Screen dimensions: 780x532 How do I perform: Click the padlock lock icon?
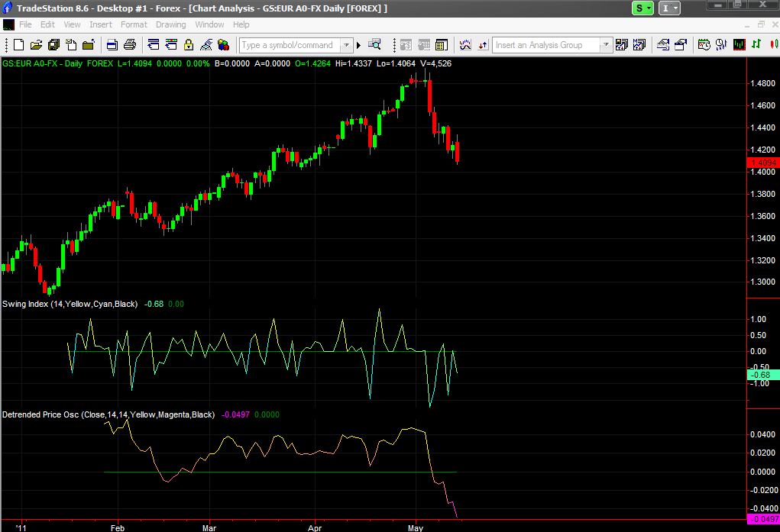[x=189, y=45]
